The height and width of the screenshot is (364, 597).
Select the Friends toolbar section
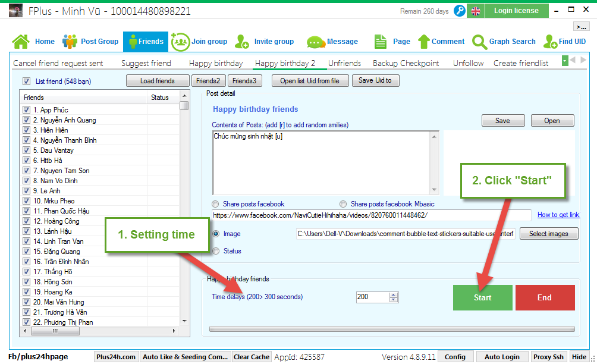pos(146,42)
